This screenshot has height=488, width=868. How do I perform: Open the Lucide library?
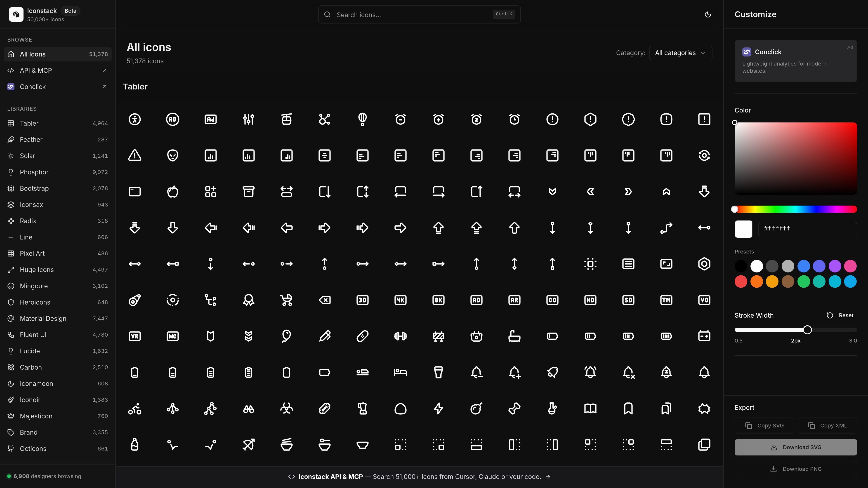pos(58,351)
